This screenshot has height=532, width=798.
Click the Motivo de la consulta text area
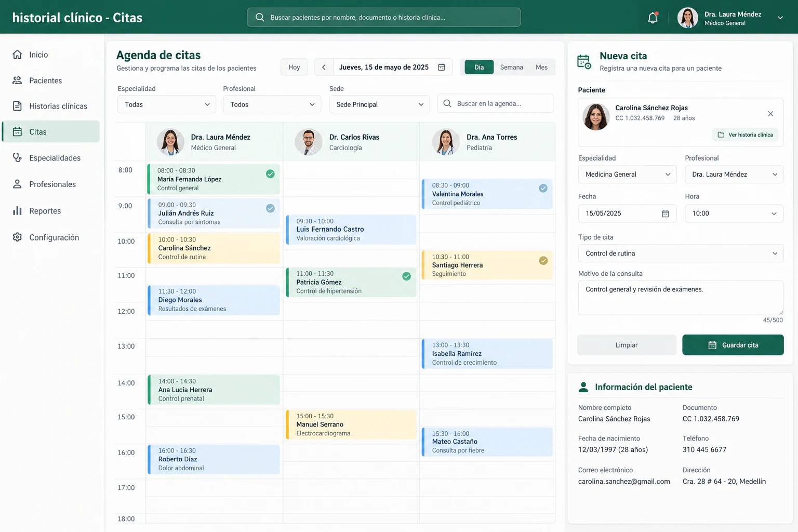(x=681, y=298)
